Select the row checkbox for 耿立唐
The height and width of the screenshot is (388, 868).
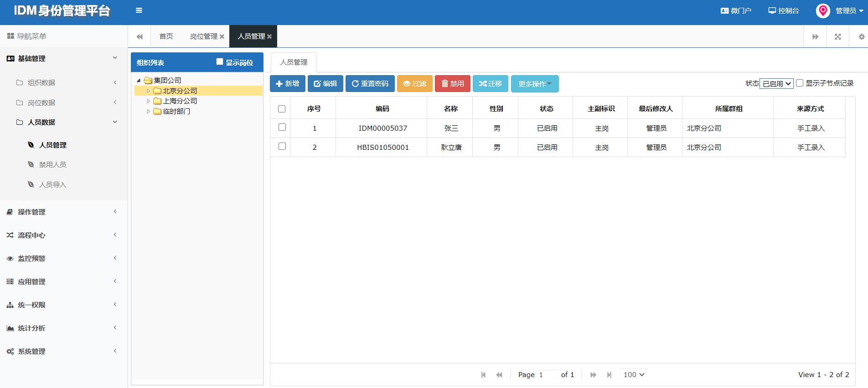tap(282, 146)
